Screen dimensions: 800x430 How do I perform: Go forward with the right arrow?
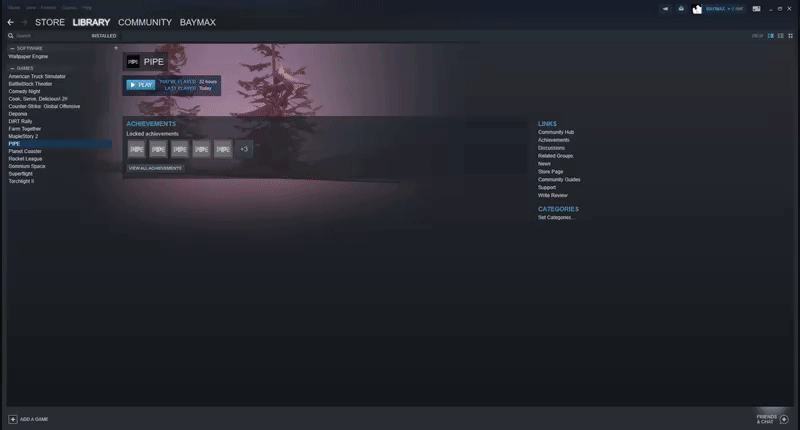click(x=23, y=22)
